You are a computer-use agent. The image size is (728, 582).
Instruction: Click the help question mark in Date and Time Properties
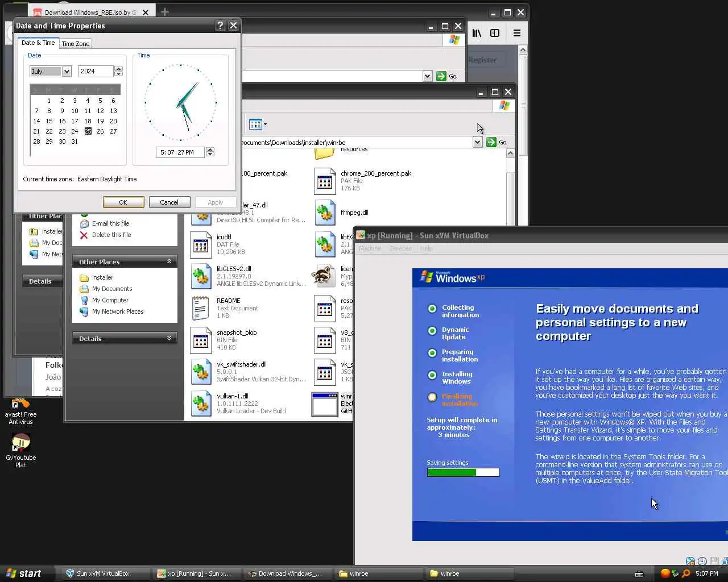point(221,26)
